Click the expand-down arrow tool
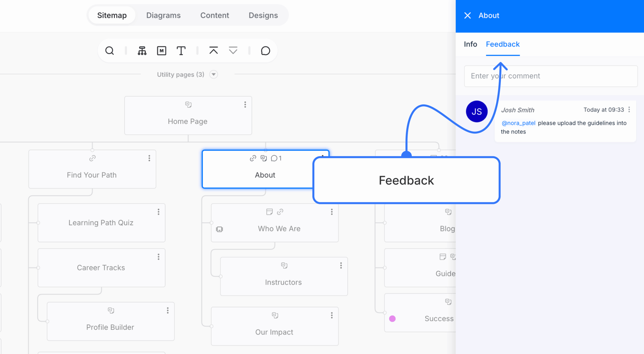Viewport: 644px width, 354px height. (233, 51)
